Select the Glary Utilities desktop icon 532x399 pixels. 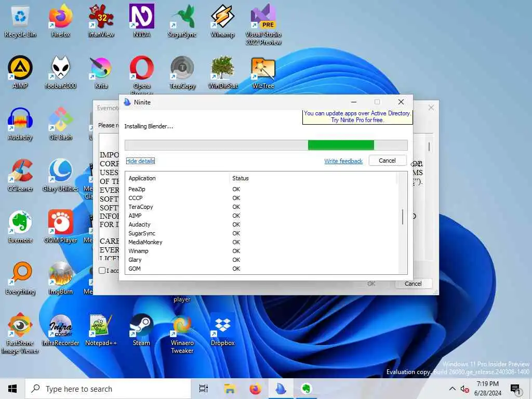pos(60,175)
